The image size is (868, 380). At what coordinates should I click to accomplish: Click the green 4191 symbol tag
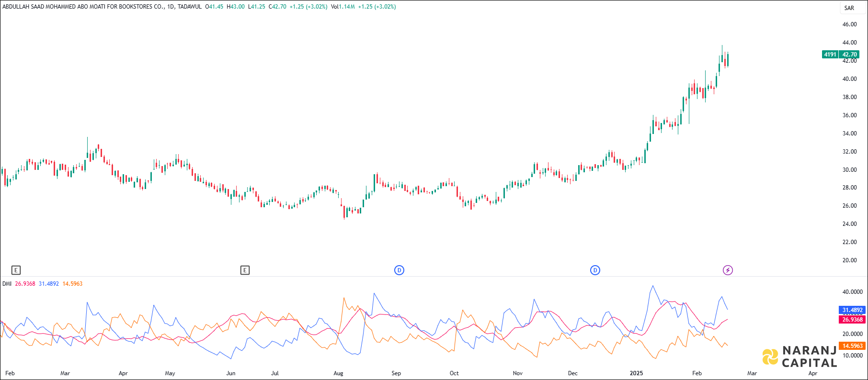[x=830, y=55]
